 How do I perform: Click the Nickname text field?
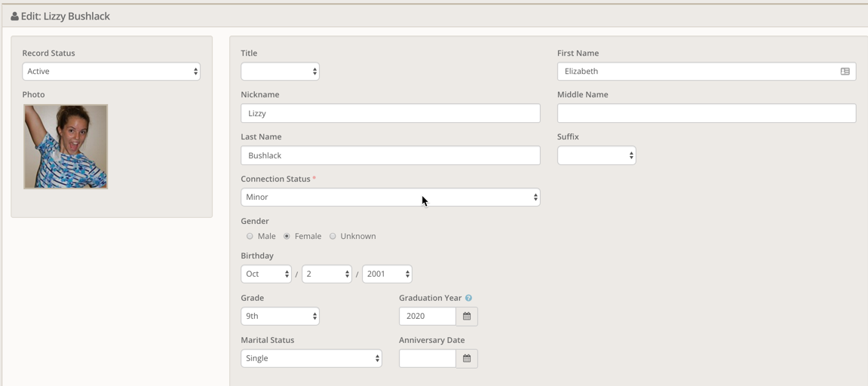(390, 114)
